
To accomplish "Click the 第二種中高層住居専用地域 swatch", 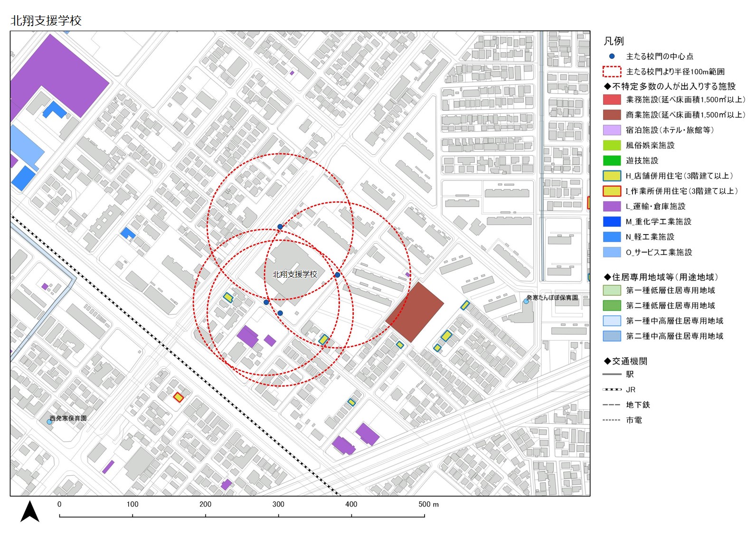I will point(612,336).
